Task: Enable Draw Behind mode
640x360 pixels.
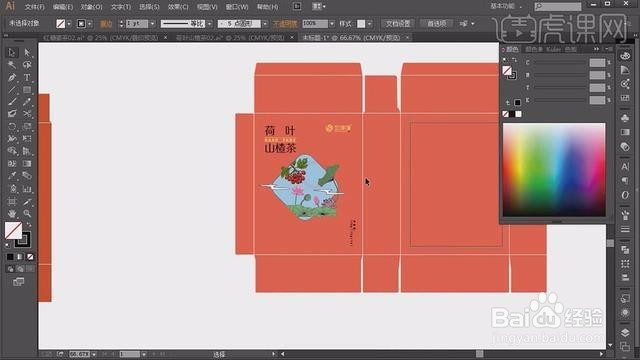Action: [x=20, y=269]
